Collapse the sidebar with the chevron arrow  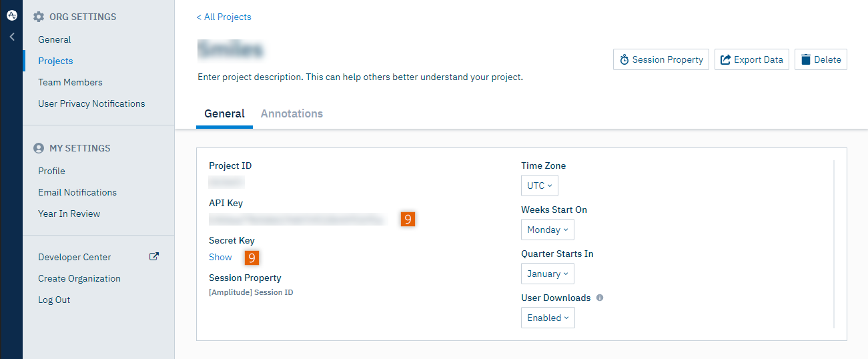[12, 37]
